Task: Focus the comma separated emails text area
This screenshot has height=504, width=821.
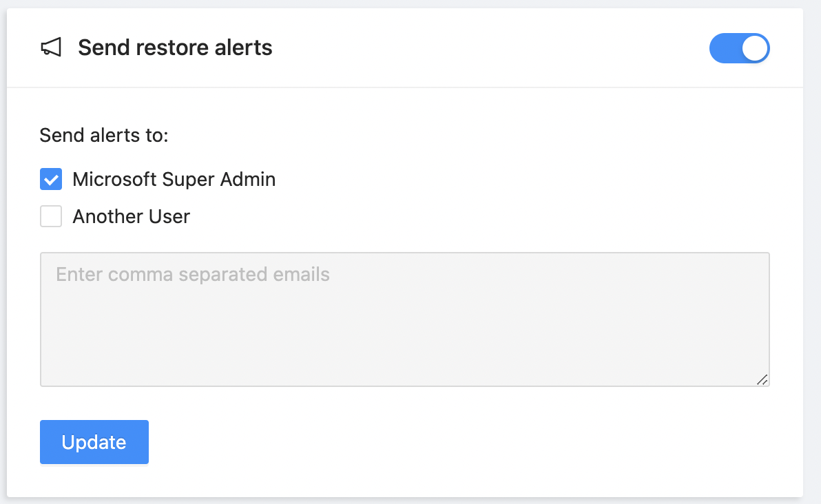Action: 404,319
